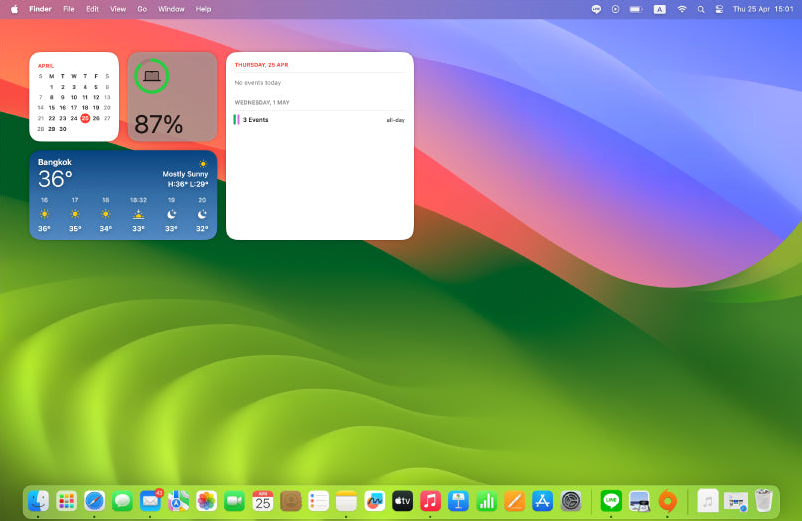Show battery status in the menu bar

point(636,9)
